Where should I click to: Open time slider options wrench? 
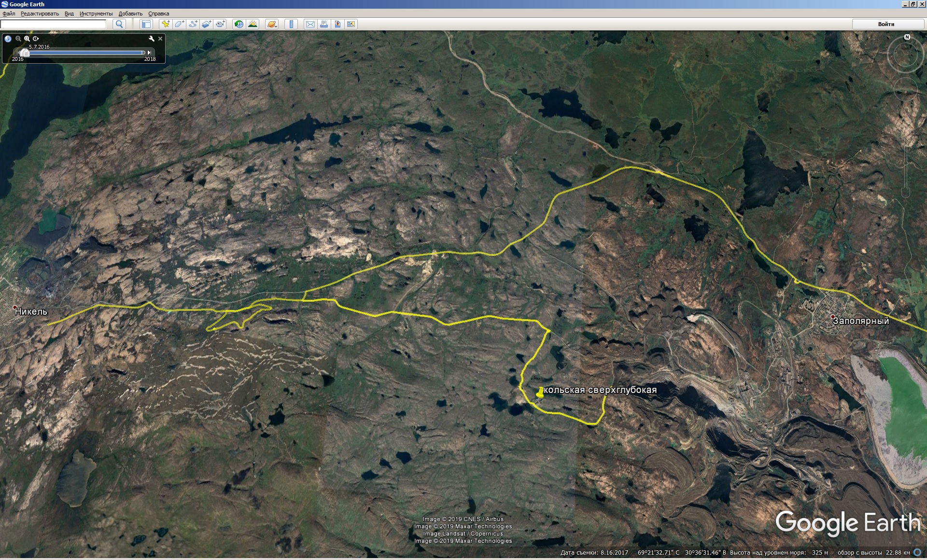(152, 39)
